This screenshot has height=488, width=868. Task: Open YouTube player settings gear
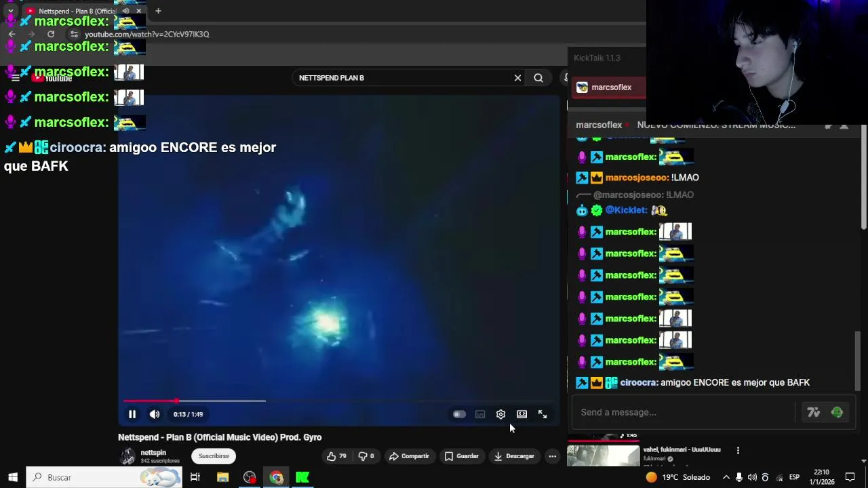click(500, 414)
